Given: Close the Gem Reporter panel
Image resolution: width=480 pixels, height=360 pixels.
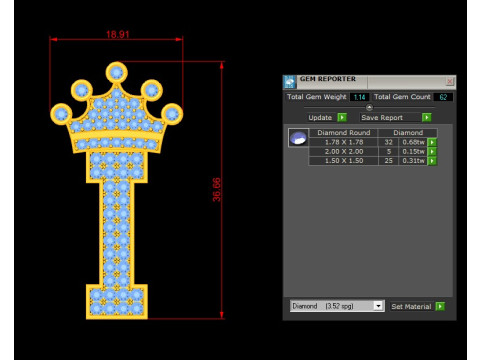Looking at the screenshot, I should point(450,81).
